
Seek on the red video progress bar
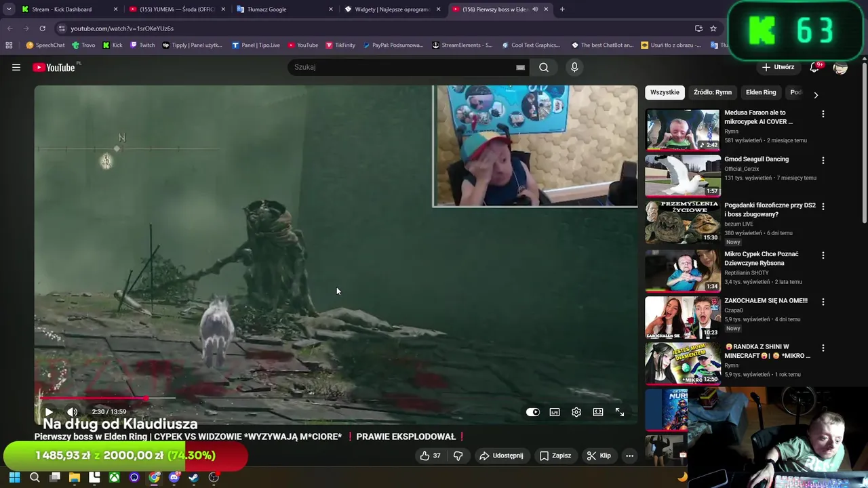pos(336,399)
